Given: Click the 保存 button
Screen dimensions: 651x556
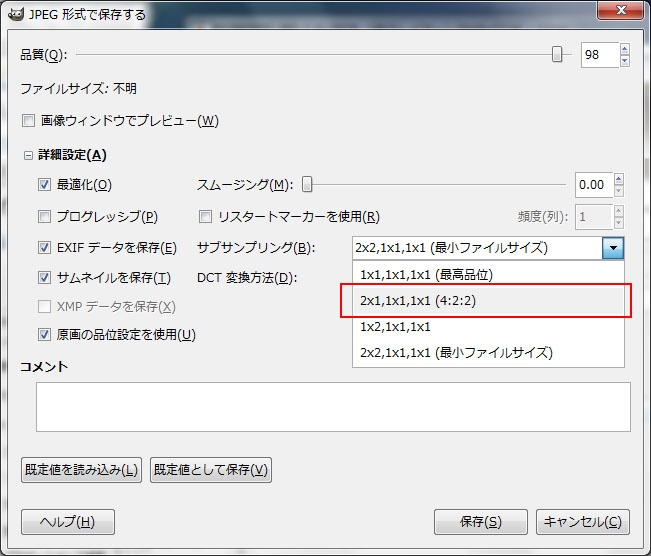Looking at the screenshot, I should [x=481, y=522].
